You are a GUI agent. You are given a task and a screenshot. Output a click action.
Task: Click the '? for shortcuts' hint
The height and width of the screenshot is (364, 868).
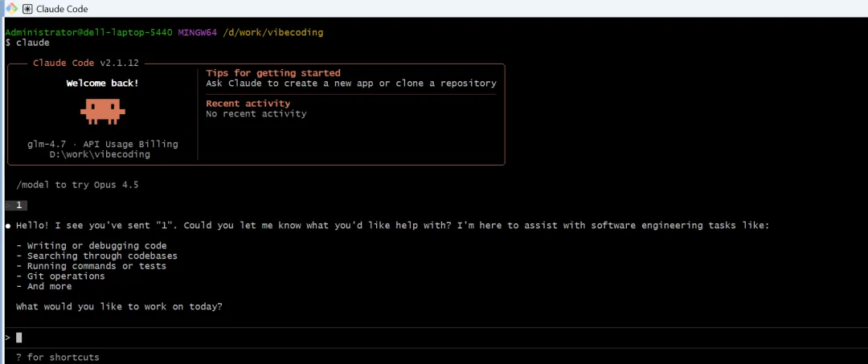click(x=58, y=358)
